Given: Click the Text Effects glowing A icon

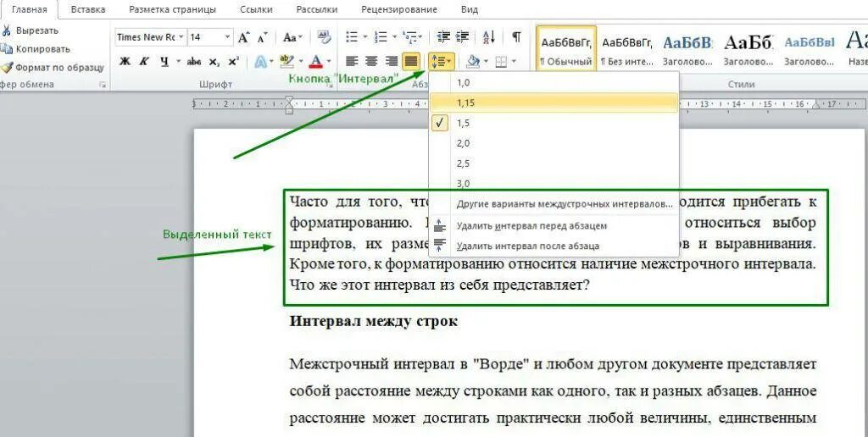Looking at the screenshot, I should [x=260, y=62].
